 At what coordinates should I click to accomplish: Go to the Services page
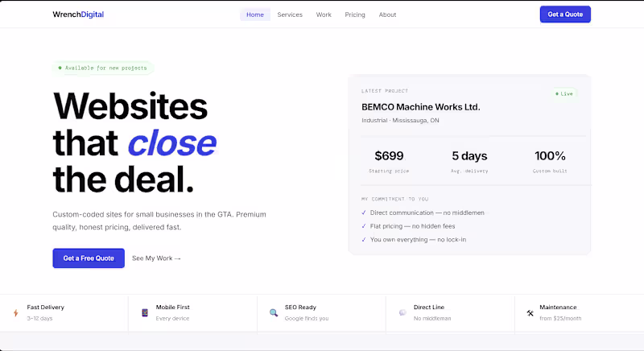pos(290,14)
